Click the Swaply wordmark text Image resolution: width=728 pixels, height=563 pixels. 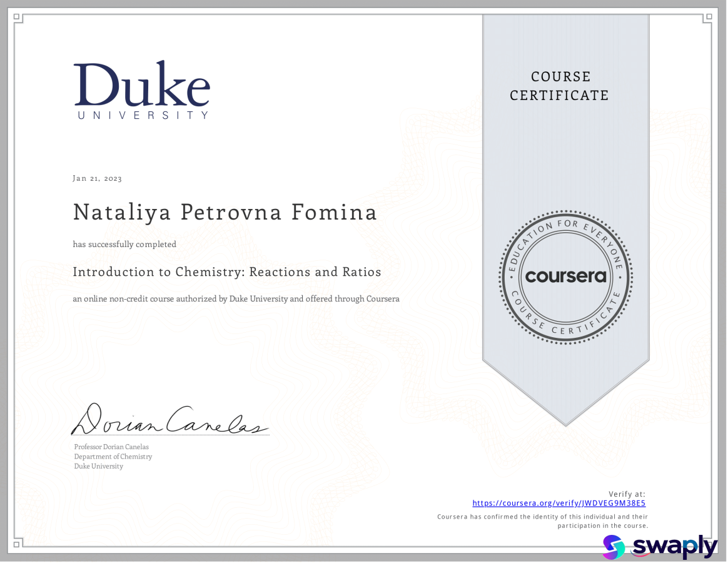674,547
